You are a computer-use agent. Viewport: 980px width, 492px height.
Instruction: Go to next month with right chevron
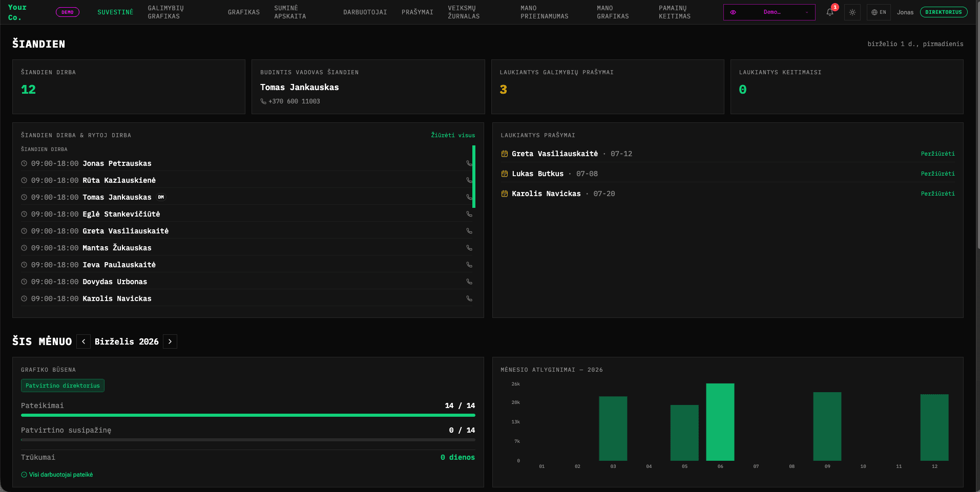(170, 341)
